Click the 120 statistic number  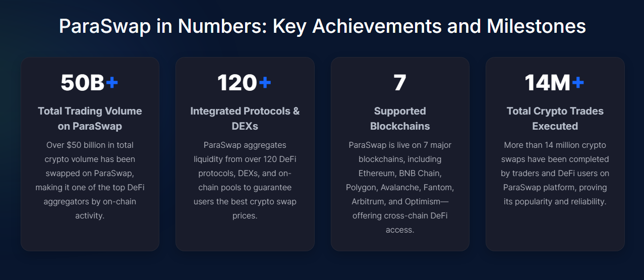(237, 83)
